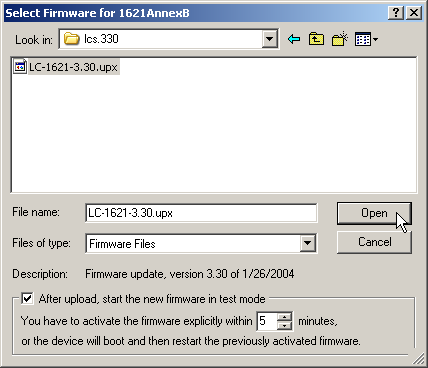Click the context help question mark button

[x=396, y=13]
